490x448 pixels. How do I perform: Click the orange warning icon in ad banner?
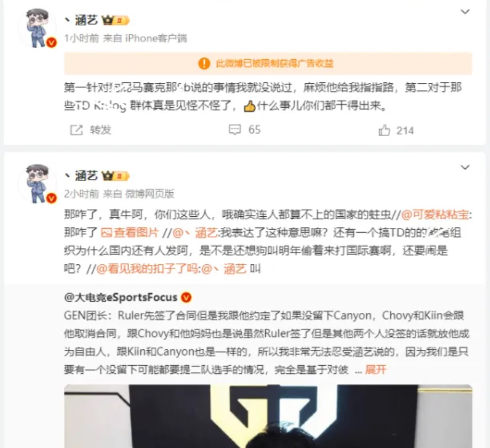point(204,64)
